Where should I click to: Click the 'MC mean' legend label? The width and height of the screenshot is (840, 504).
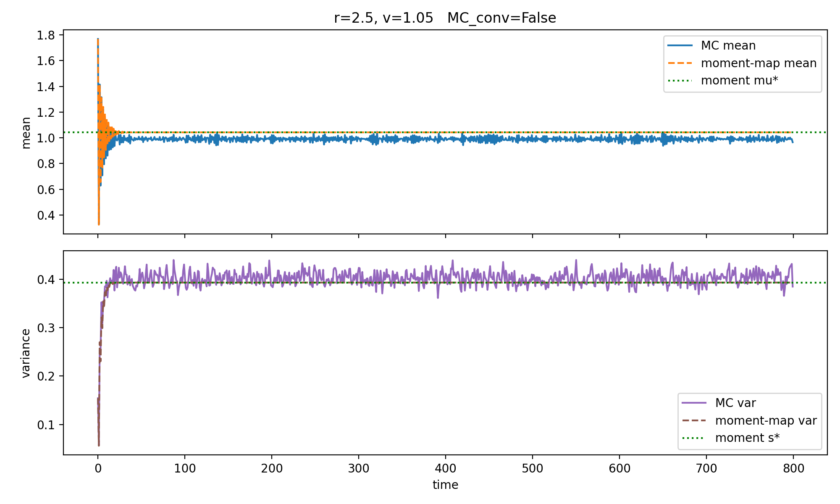coord(728,45)
